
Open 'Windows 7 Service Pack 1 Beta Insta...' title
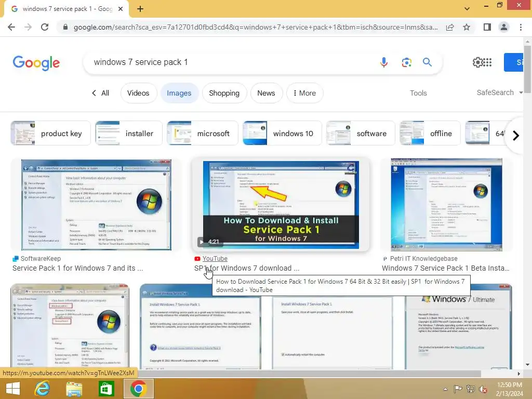[445, 268]
